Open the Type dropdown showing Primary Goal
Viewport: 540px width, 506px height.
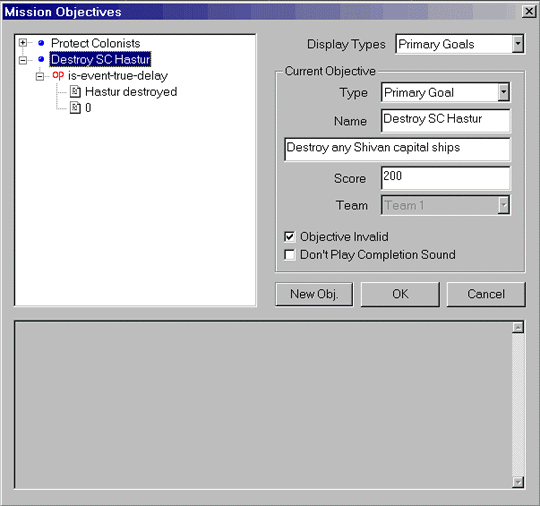[503, 92]
